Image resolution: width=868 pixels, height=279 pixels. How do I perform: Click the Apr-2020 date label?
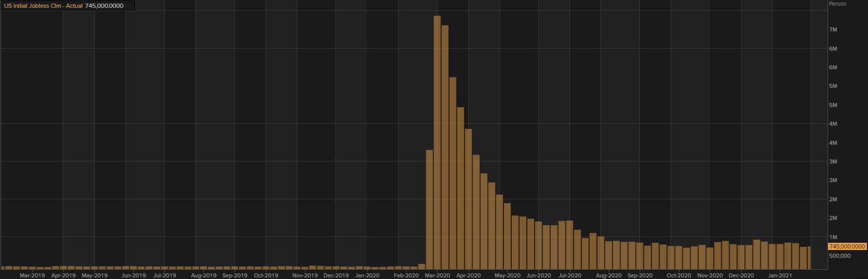(468, 275)
